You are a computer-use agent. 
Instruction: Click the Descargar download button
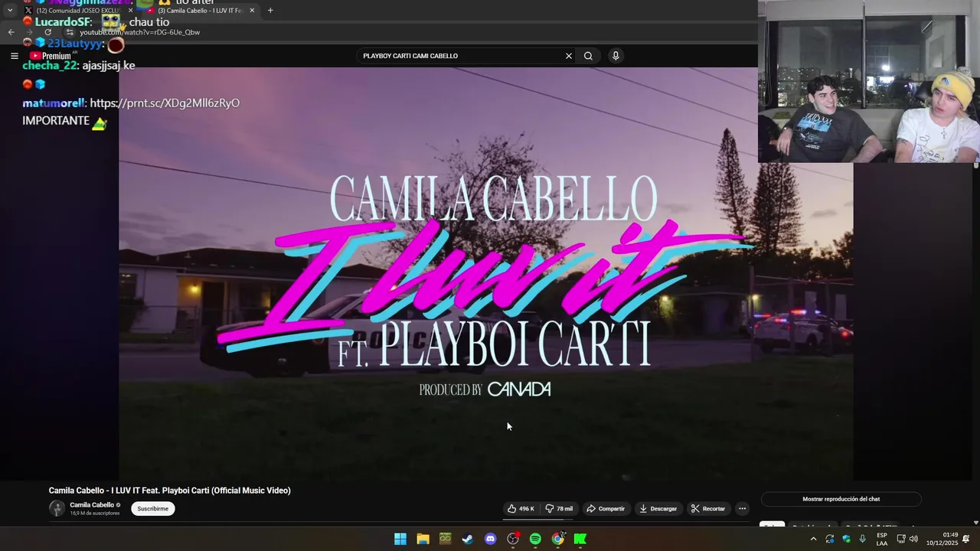coord(658,509)
